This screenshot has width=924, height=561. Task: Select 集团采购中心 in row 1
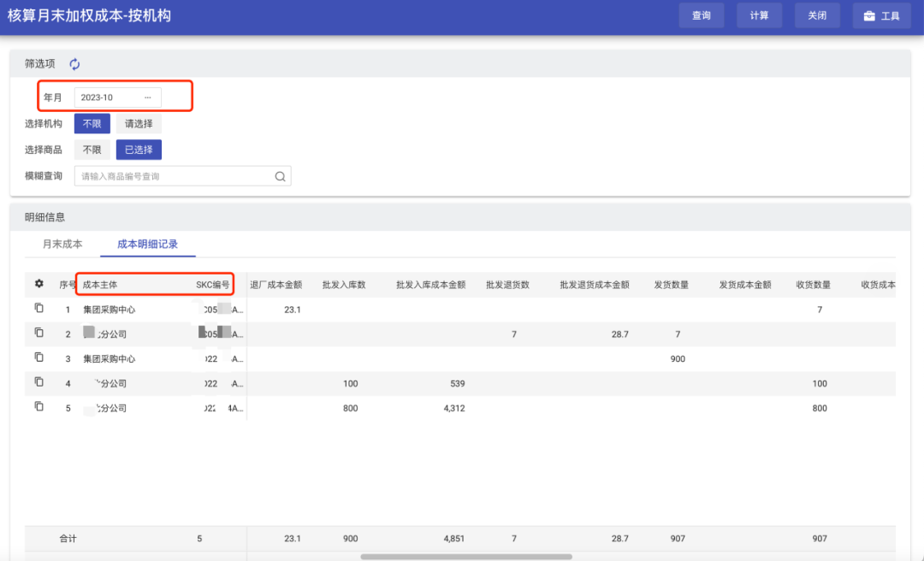click(109, 310)
